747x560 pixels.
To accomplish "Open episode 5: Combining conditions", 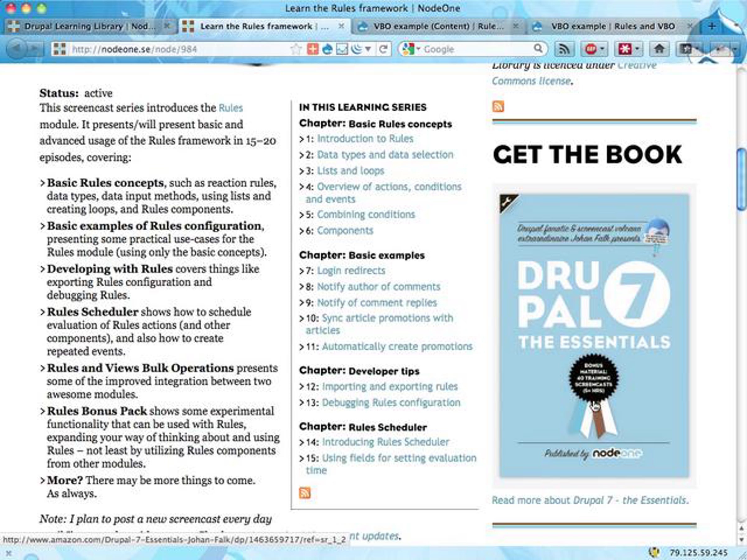I will tap(366, 214).
